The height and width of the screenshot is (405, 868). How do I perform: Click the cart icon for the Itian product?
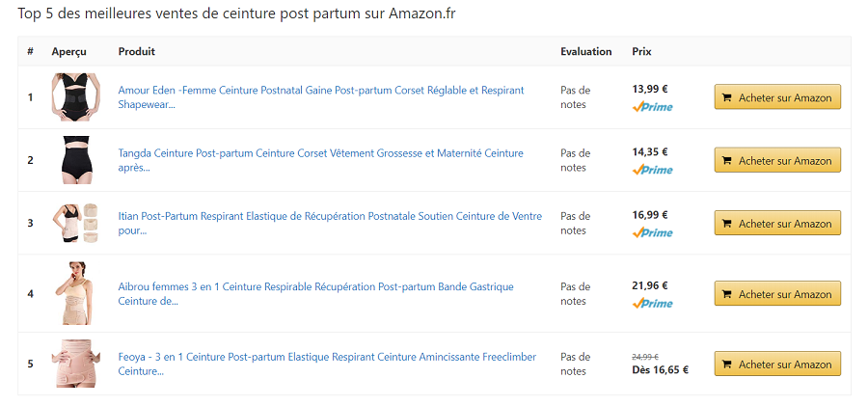727,224
